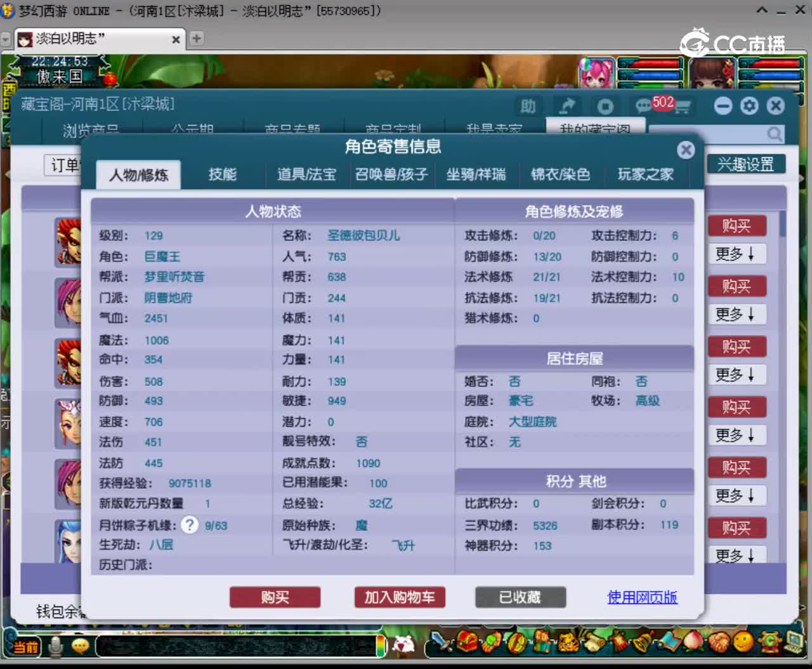Click the listing scrollbar on right
Image resolution: width=812 pixels, height=669 pixels.
tap(783, 223)
